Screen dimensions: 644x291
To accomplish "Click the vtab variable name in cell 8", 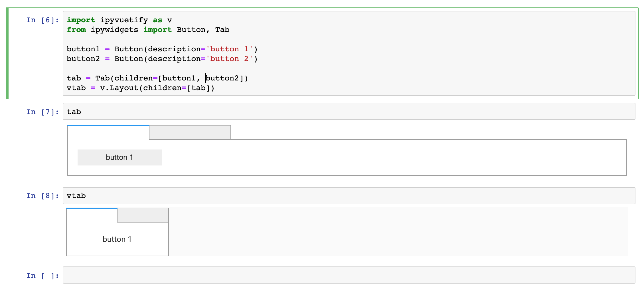I will point(76,195).
